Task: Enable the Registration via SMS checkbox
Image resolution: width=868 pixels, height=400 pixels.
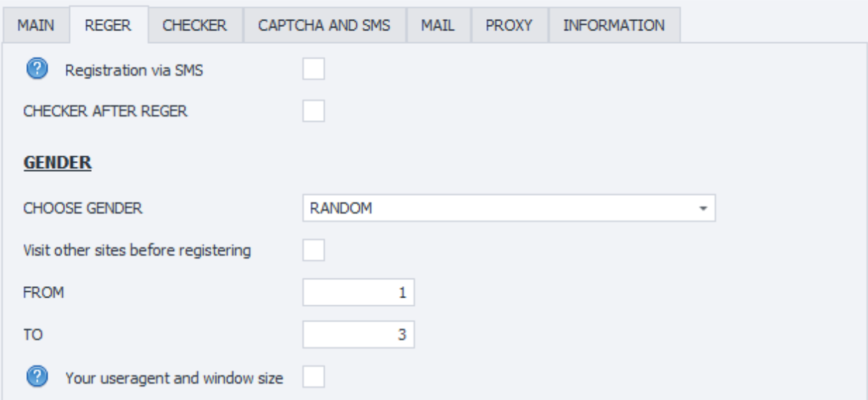Action: point(313,69)
